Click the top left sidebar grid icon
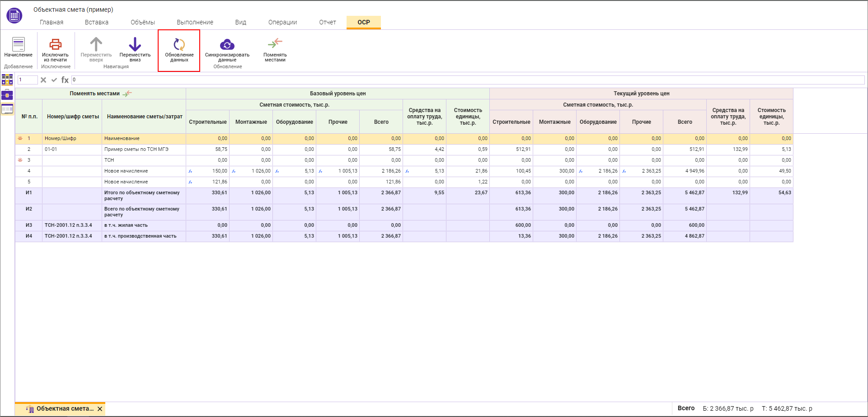868x417 pixels. pyautogui.click(x=7, y=80)
